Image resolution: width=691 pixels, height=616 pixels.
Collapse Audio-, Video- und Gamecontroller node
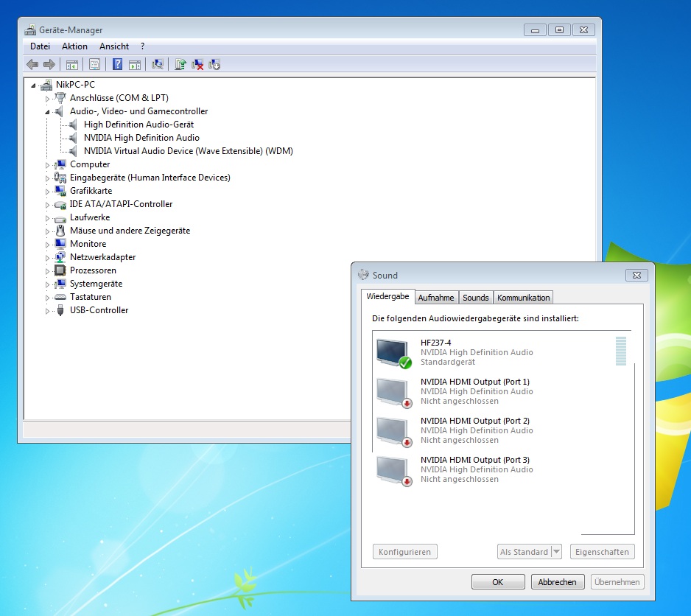click(47, 112)
